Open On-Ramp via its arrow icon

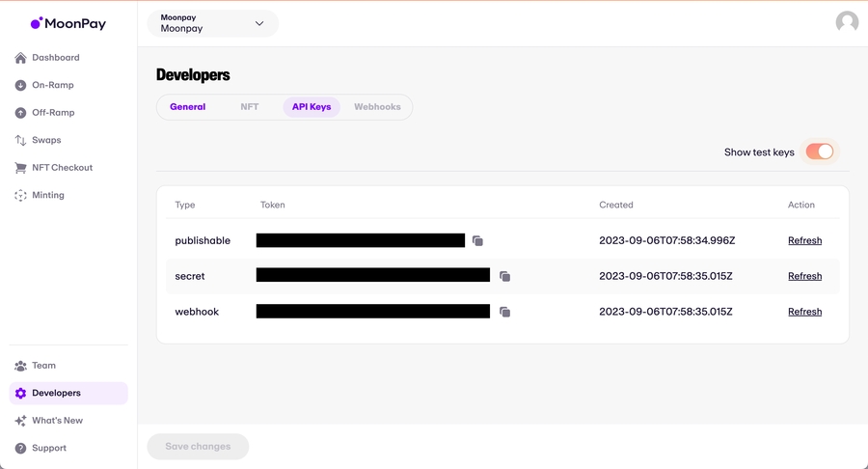point(20,86)
